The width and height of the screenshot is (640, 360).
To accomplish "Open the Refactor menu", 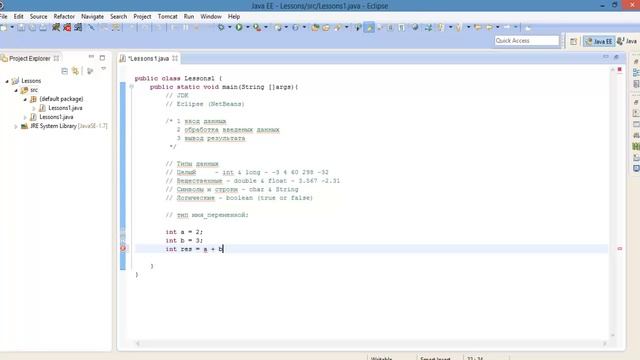I will point(64,17).
